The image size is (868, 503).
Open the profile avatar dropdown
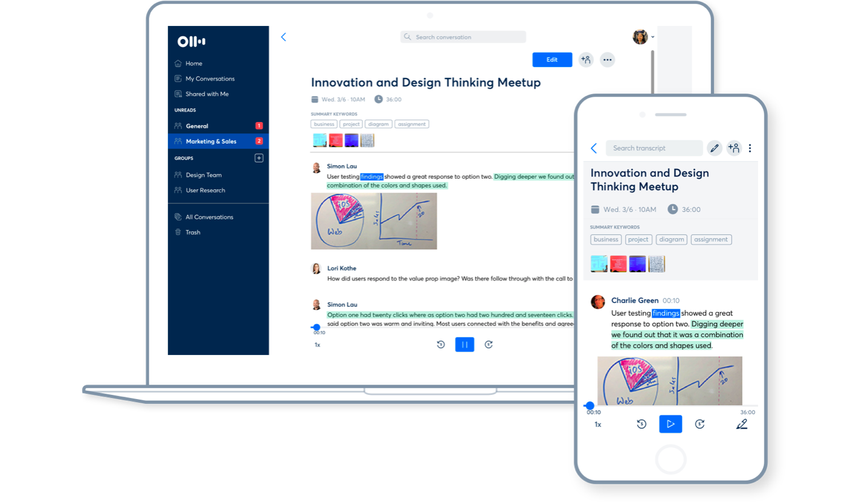[x=643, y=37]
